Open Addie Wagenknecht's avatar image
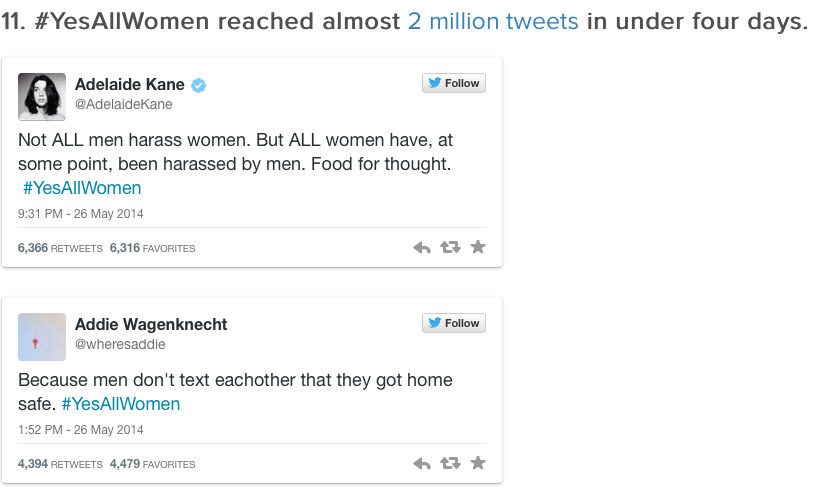The image size is (820, 492). point(42,337)
